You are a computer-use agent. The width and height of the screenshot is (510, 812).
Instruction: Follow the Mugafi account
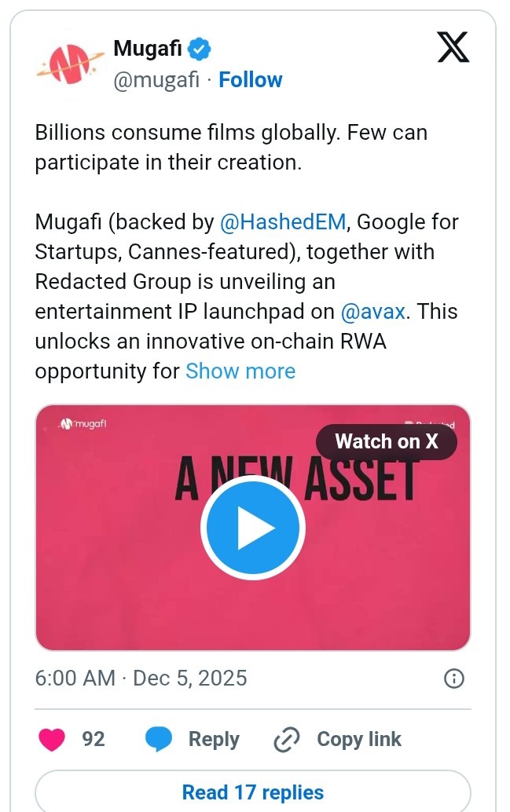[251, 79]
